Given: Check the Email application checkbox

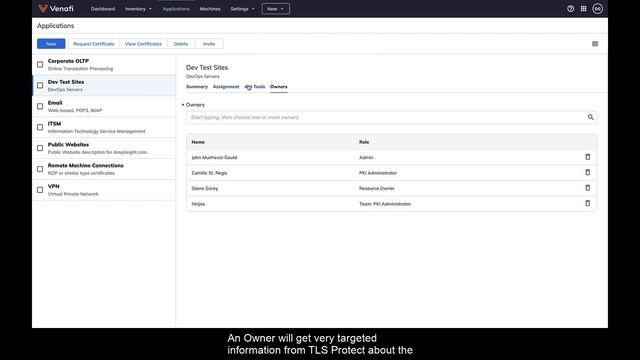Looking at the screenshot, I should [40, 106].
